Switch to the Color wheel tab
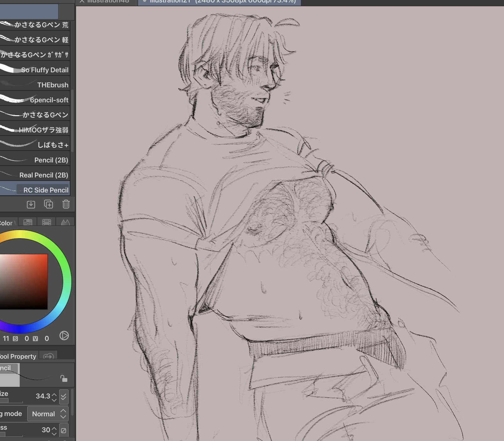The image size is (504, 441). pyautogui.click(x=6, y=223)
